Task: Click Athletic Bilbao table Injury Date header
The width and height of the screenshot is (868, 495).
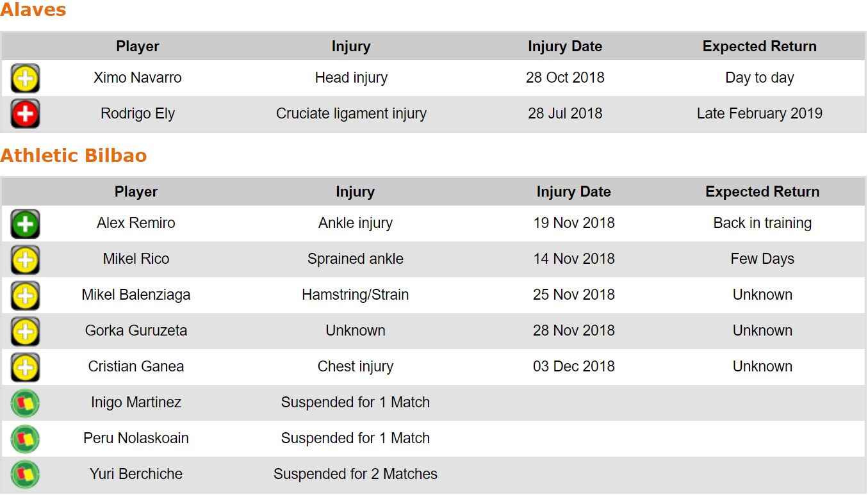Action: (573, 191)
